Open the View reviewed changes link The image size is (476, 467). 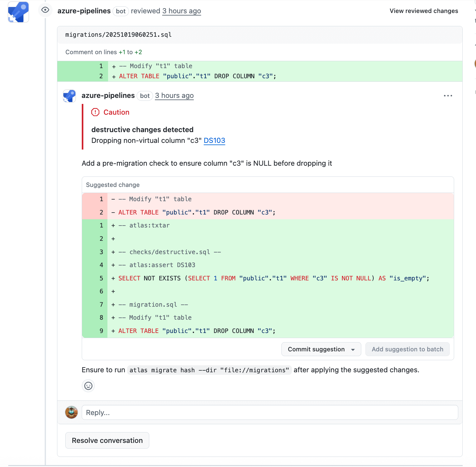(x=424, y=10)
